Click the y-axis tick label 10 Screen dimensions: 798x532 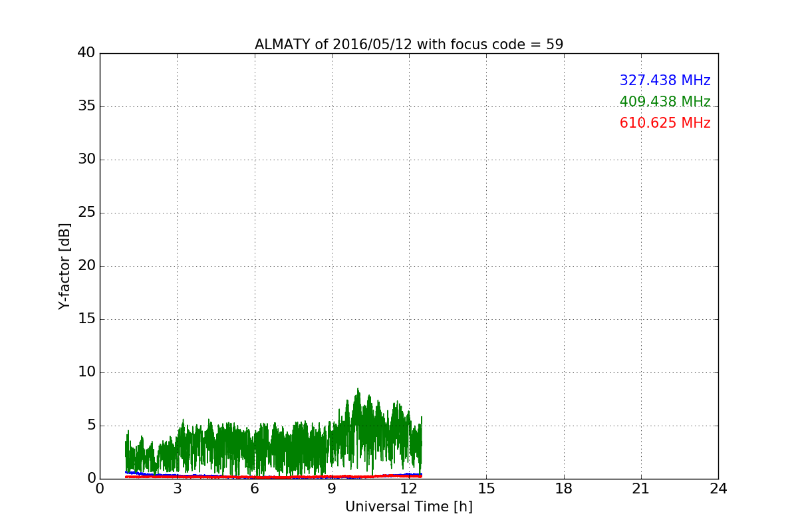pos(86,372)
